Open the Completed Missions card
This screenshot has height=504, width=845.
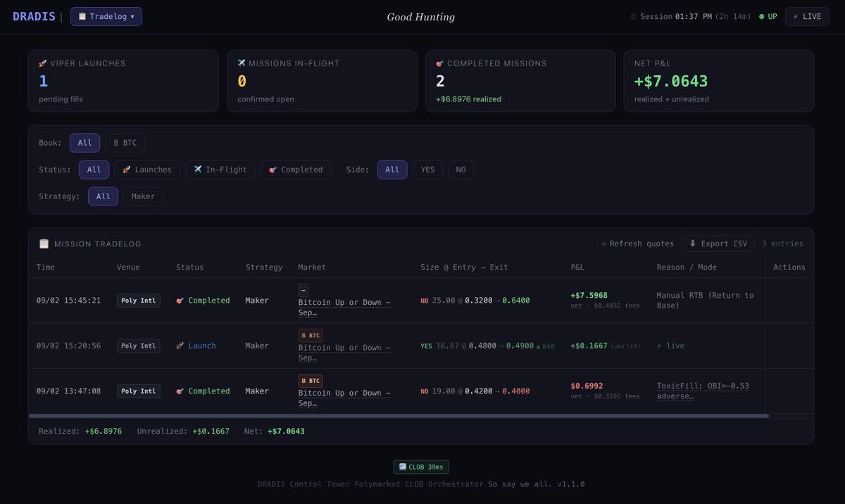(x=520, y=81)
